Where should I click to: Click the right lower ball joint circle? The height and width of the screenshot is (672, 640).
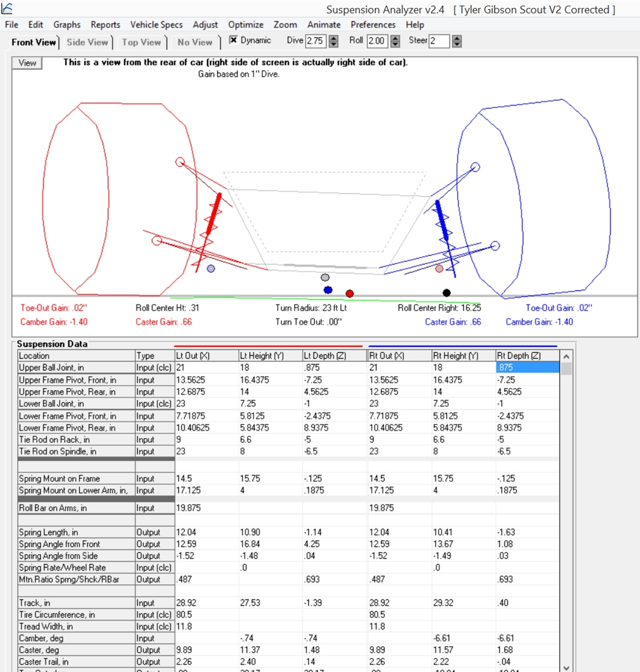(494, 246)
